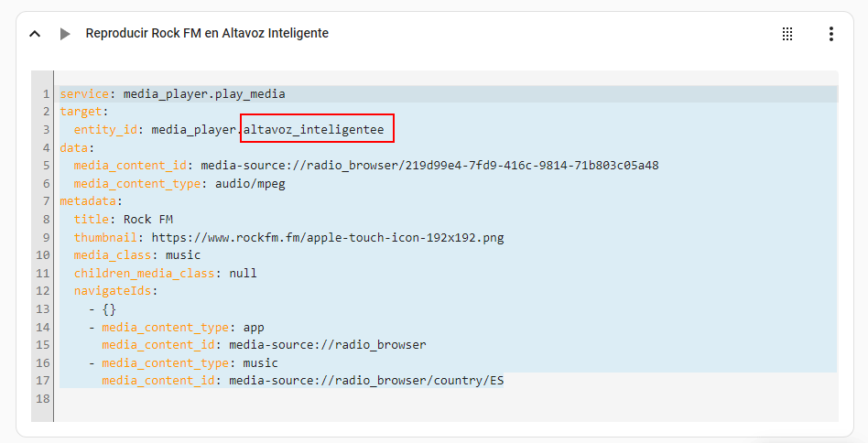
Task: Click the rockfm.fm thumbnail URL
Action: tap(327, 238)
